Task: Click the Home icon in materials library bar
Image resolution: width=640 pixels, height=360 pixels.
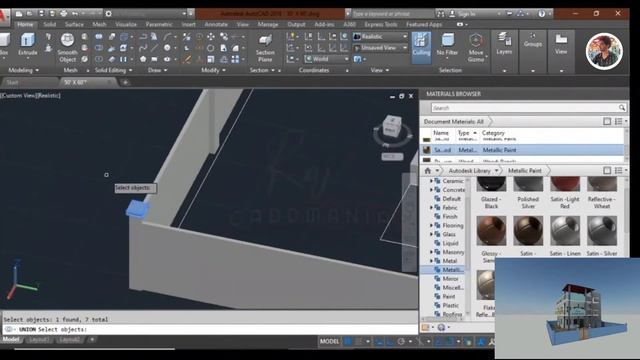Action: click(x=427, y=171)
